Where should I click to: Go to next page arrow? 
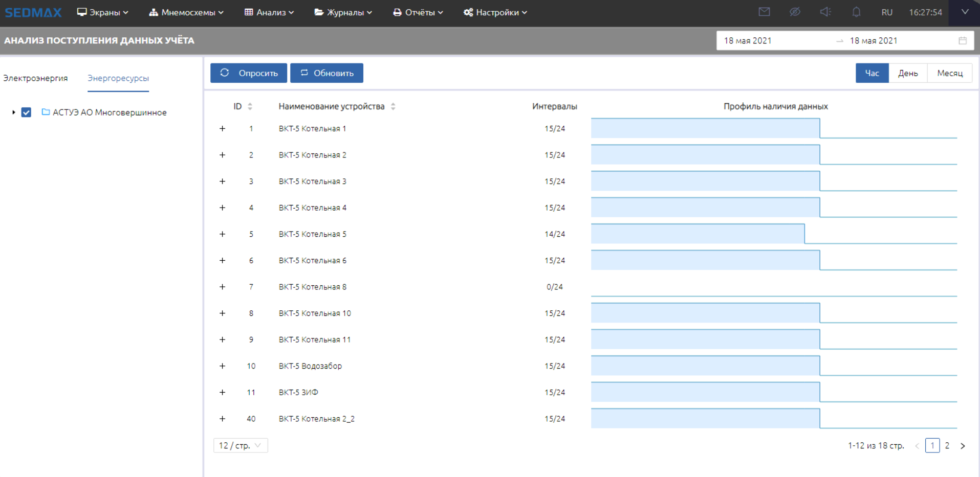point(963,446)
